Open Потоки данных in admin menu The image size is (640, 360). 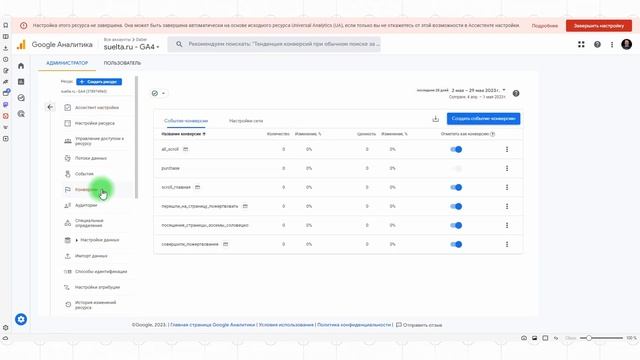tap(91, 158)
